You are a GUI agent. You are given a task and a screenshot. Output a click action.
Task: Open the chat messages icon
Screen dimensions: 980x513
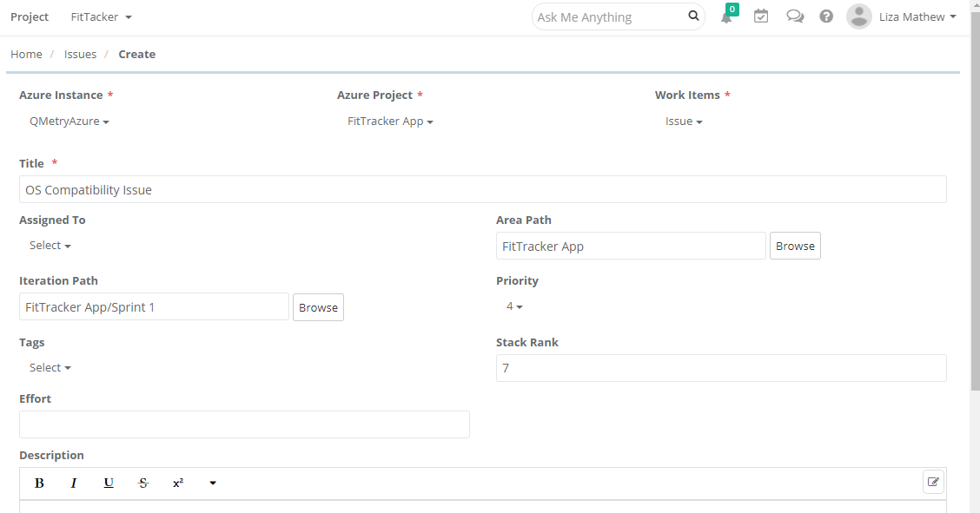coord(795,16)
